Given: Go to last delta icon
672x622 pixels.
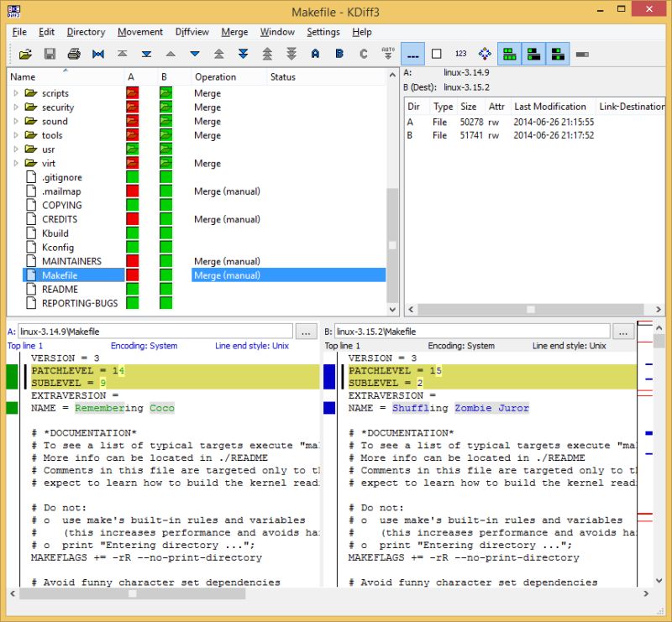Looking at the screenshot, I should pyautogui.click(x=146, y=54).
